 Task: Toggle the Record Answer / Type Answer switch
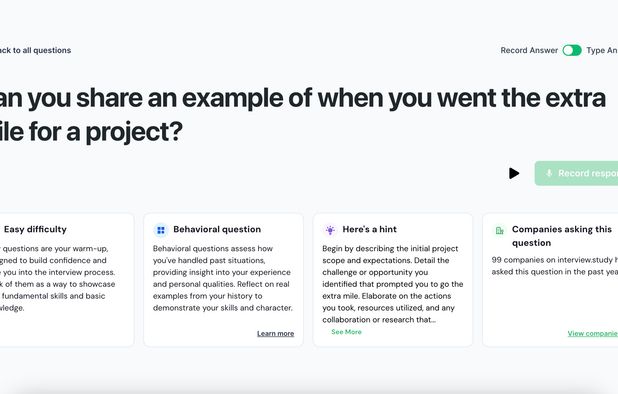click(x=572, y=50)
